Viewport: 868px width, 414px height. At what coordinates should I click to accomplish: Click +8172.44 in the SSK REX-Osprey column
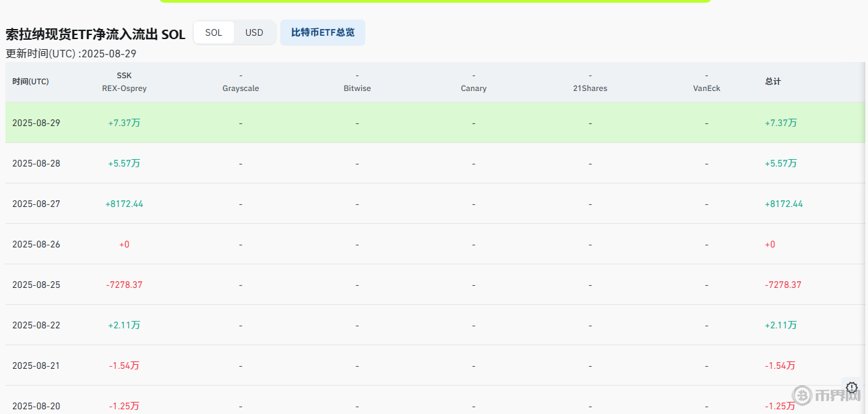point(124,204)
